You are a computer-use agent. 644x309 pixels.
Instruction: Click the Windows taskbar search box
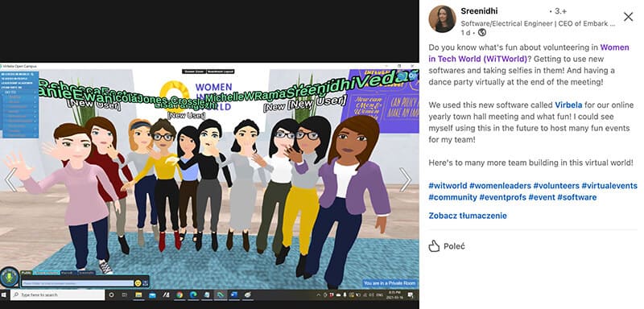pyautogui.click(x=57, y=295)
